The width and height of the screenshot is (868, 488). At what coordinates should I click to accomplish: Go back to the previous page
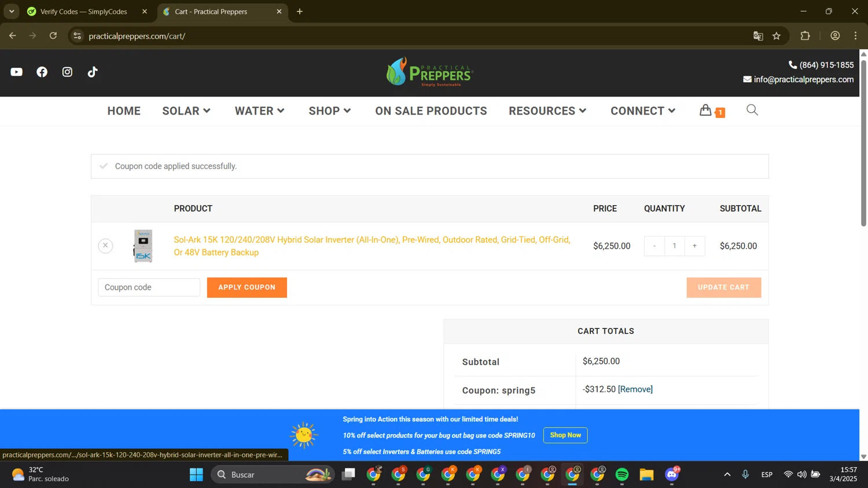coord(13,36)
